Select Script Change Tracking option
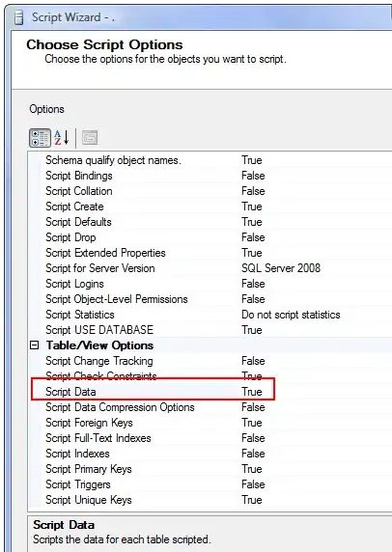The height and width of the screenshot is (552, 392). 99,361
